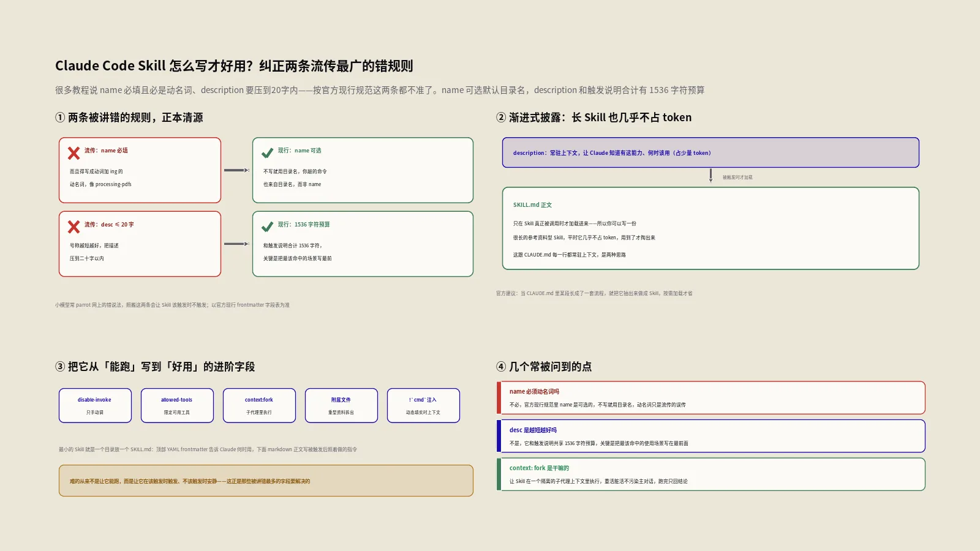The height and width of the screenshot is (551, 980).
Task: Click the tan callout starting 难的从来不是让它能跑
Action: (266, 481)
